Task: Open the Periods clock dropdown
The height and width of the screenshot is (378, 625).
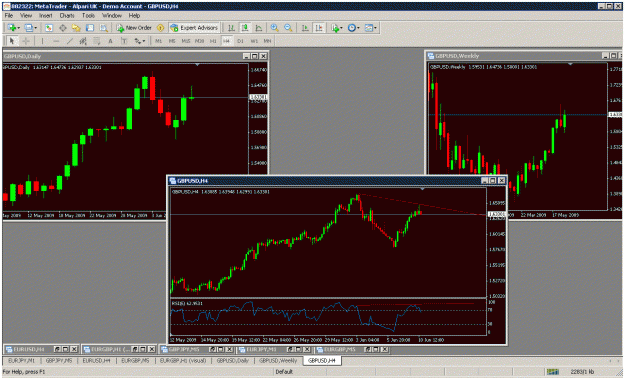Action: 353,28
